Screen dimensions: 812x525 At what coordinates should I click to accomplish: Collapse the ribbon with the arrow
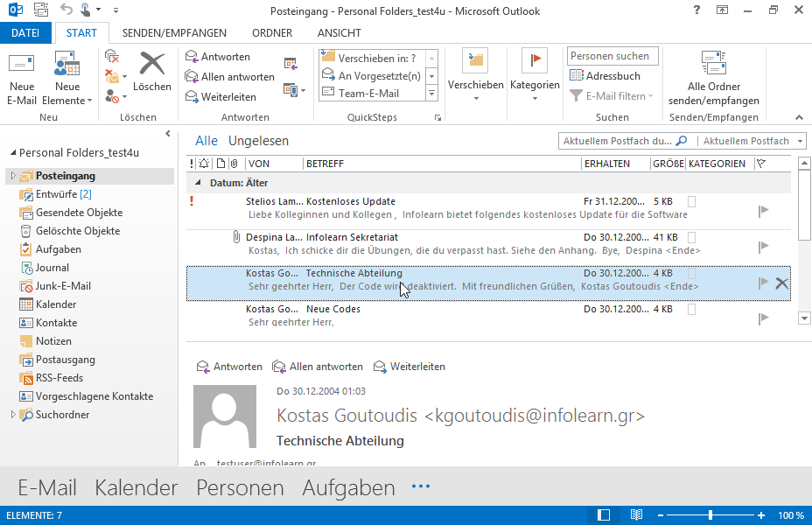pyautogui.click(x=800, y=117)
